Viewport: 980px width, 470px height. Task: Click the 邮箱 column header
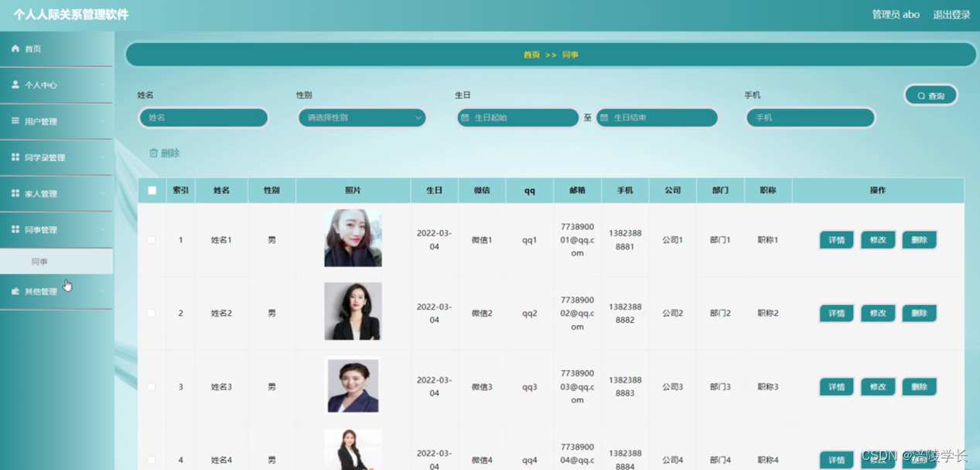[577, 190]
